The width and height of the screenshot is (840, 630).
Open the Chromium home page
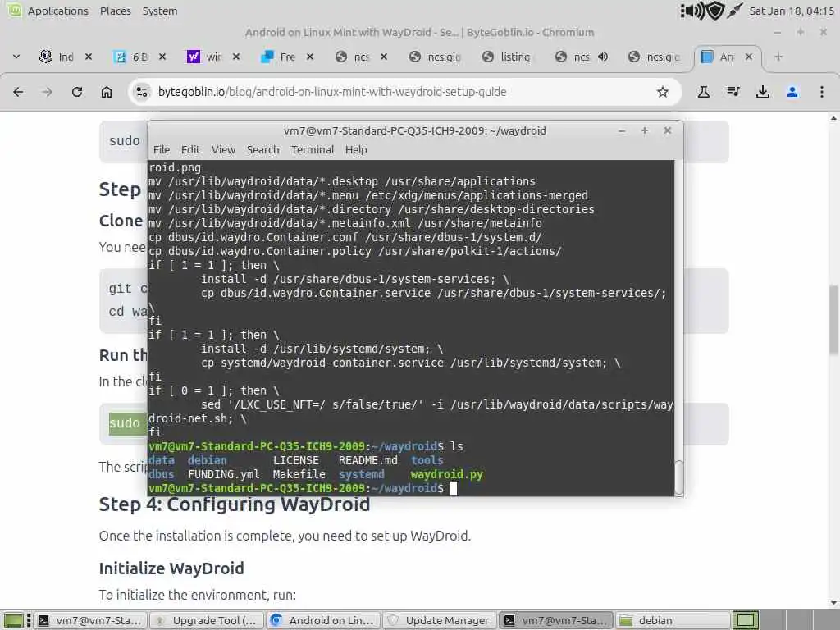point(107,92)
